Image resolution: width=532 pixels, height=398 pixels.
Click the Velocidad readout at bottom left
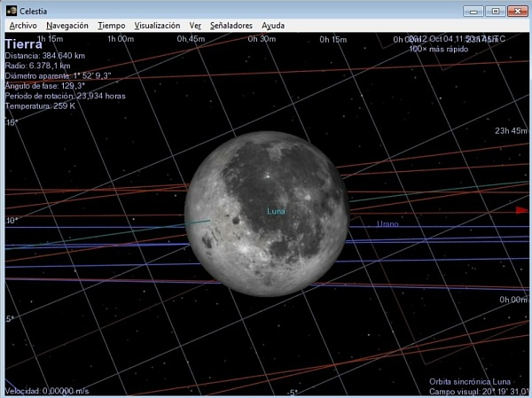point(46,390)
